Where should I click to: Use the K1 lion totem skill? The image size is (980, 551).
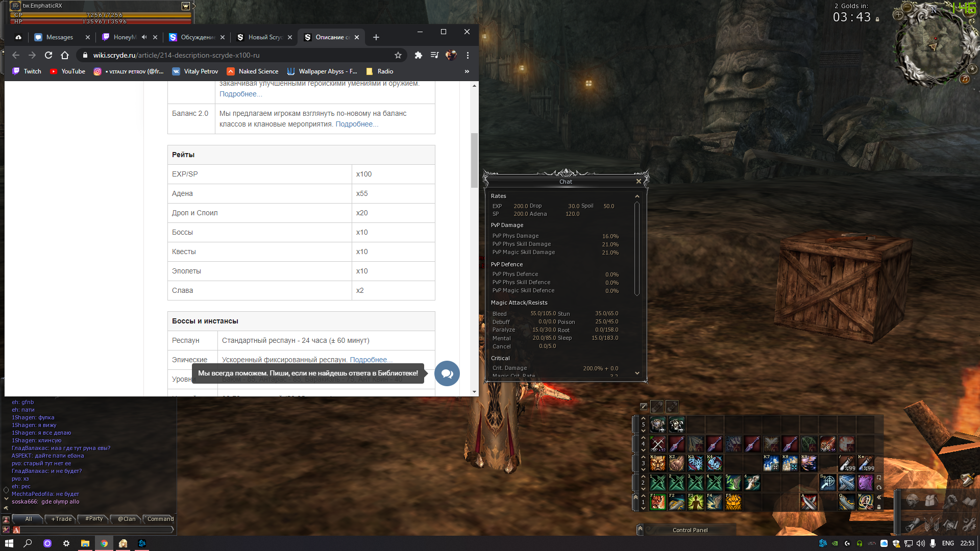point(658,463)
